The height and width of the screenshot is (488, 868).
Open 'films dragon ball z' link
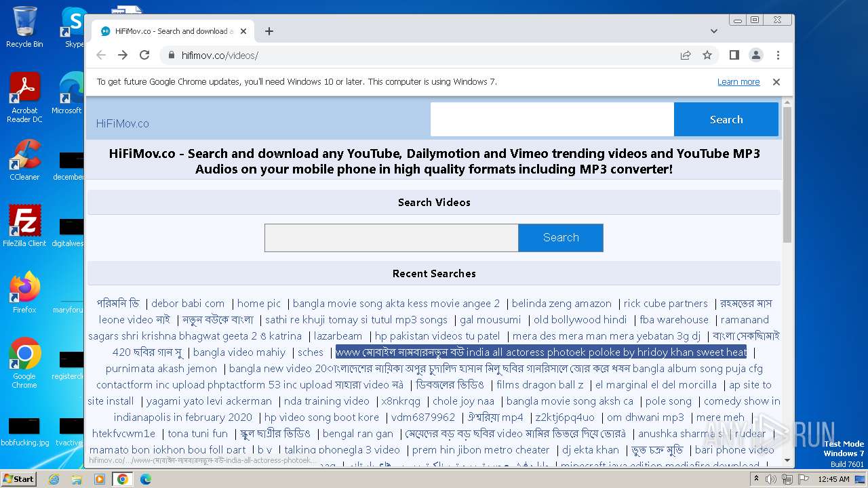click(540, 385)
